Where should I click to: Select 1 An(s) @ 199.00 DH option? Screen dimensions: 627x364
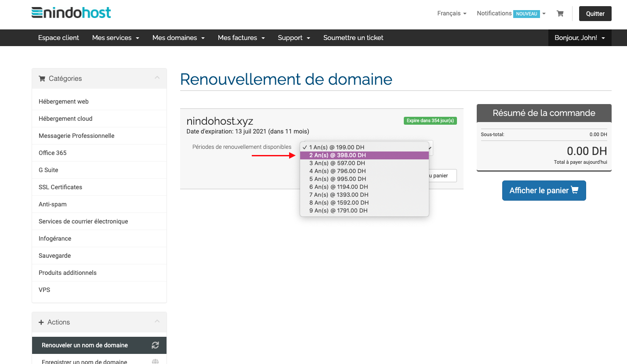pos(364,147)
